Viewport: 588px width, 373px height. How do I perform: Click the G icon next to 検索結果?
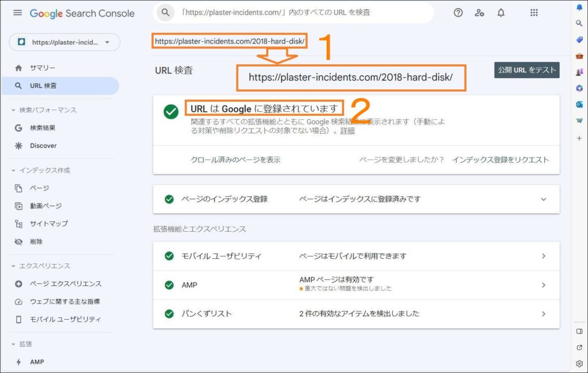tap(18, 128)
